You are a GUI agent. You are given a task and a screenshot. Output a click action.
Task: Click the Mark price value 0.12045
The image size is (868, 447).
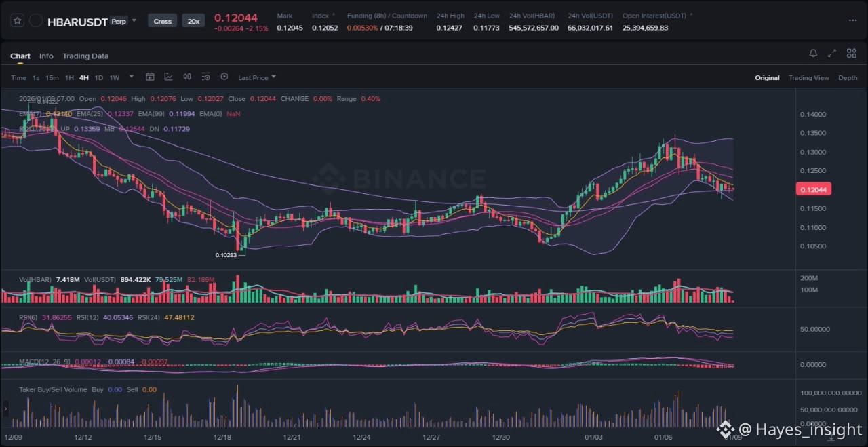coord(290,28)
